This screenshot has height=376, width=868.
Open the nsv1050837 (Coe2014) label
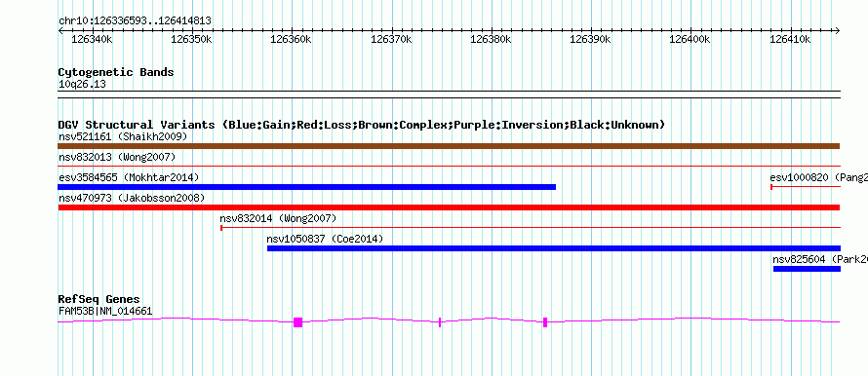(325, 239)
